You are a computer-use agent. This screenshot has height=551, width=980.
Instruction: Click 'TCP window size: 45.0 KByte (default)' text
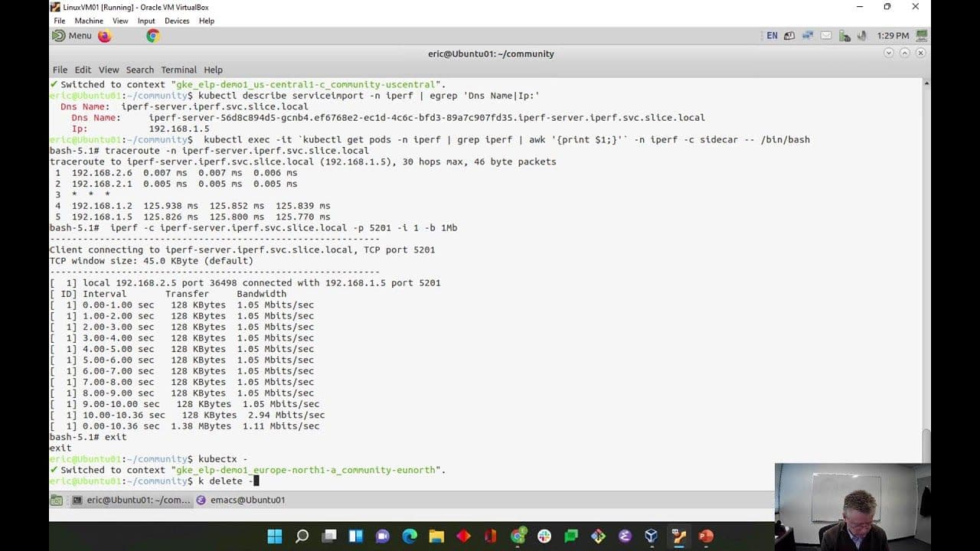coord(152,261)
